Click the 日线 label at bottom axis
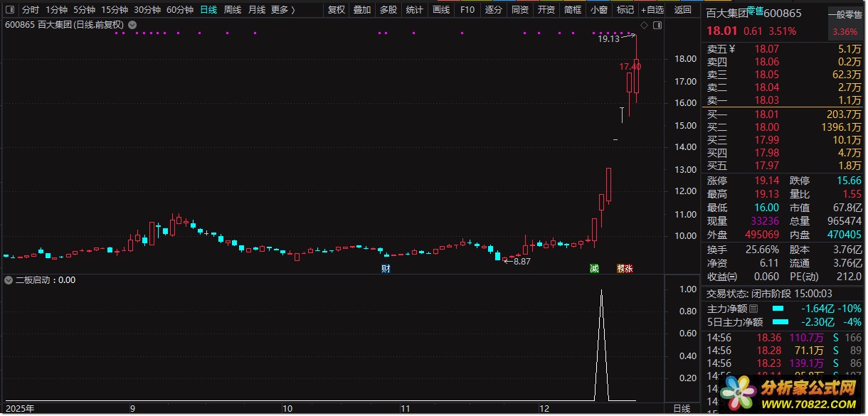 pos(682,408)
